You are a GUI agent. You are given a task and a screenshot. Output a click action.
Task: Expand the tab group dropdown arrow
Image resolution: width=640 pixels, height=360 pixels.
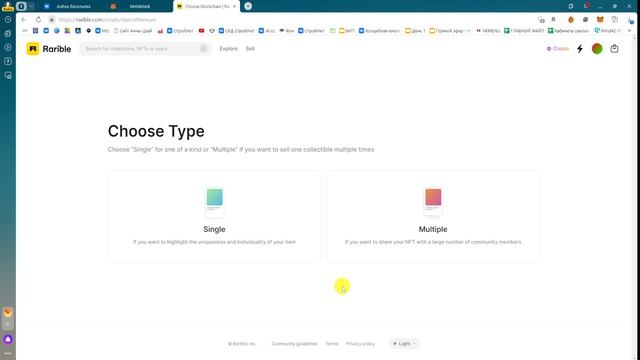tap(31, 6)
